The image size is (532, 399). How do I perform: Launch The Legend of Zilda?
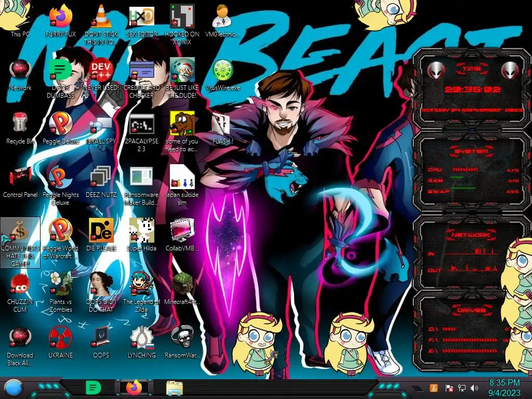tap(142, 284)
